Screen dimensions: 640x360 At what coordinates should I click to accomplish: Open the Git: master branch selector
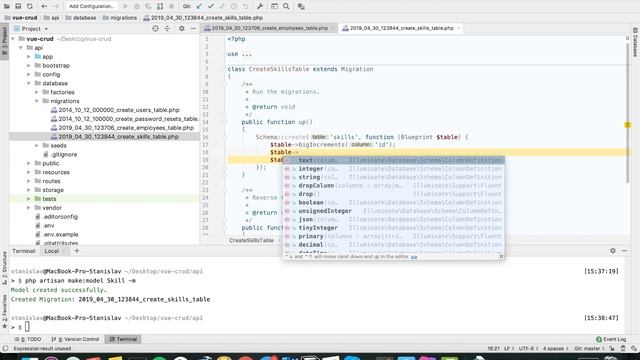pos(589,349)
